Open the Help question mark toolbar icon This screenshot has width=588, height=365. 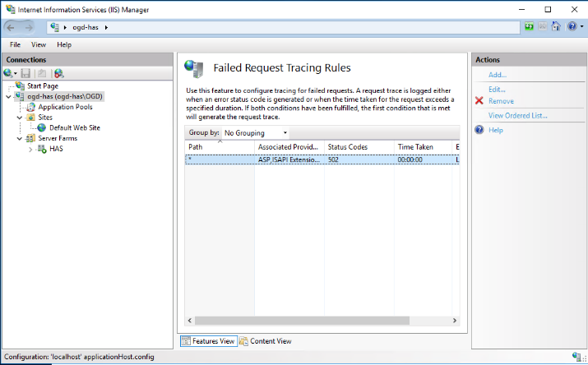click(572, 26)
